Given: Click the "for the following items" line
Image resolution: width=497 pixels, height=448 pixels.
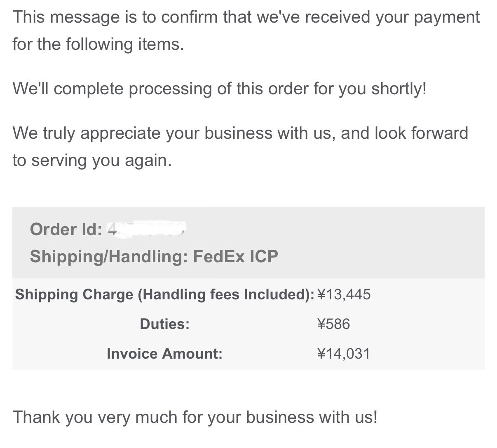Looking at the screenshot, I should click(x=98, y=44).
